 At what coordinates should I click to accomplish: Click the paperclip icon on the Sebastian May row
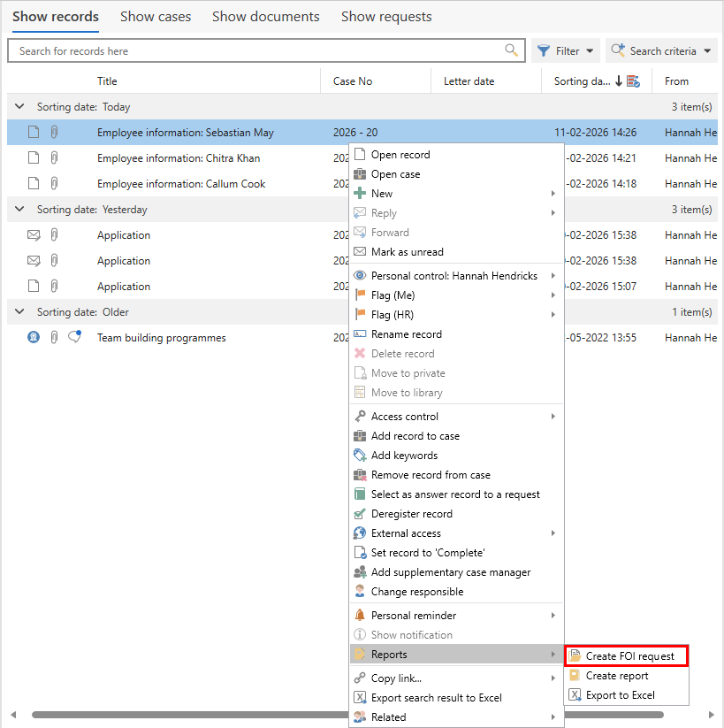click(x=54, y=133)
